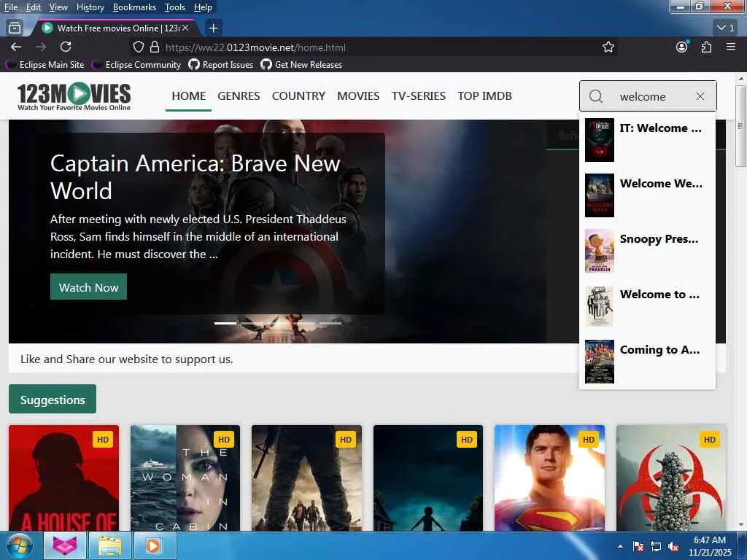Open The Woman in Cabin poster
The width and height of the screenshot is (747, 560).
[185, 478]
